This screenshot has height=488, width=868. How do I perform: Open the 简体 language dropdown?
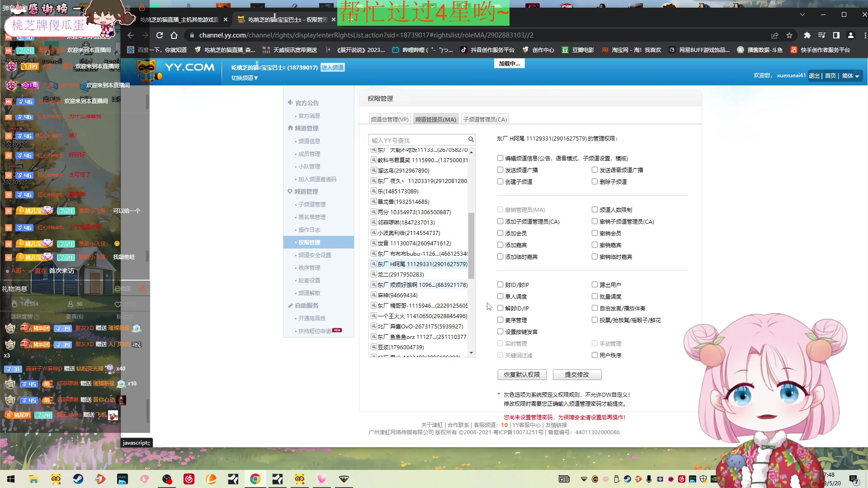[851, 76]
